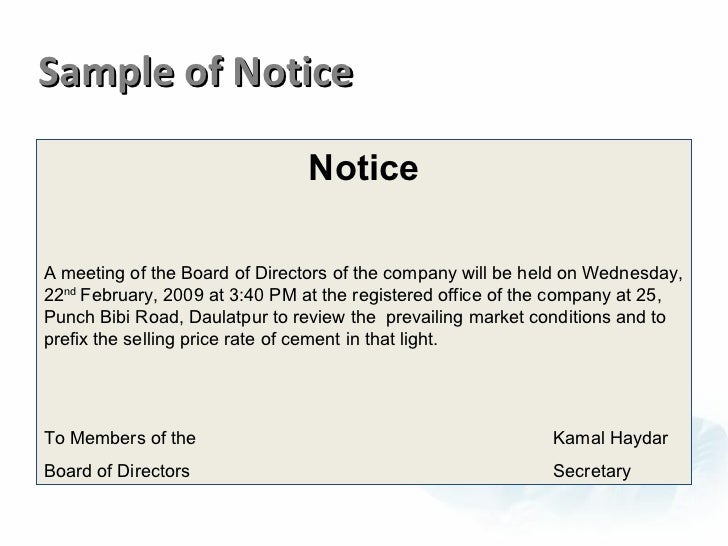Click 'selling price rate of cement' text
The height and width of the screenshot is (546, 728).
(232, 339)
